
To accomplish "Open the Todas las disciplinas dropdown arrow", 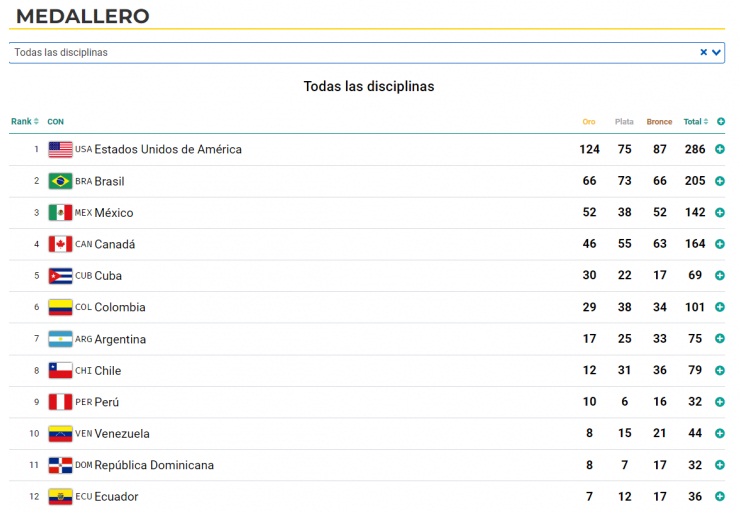I will click(x=717, y=52).
